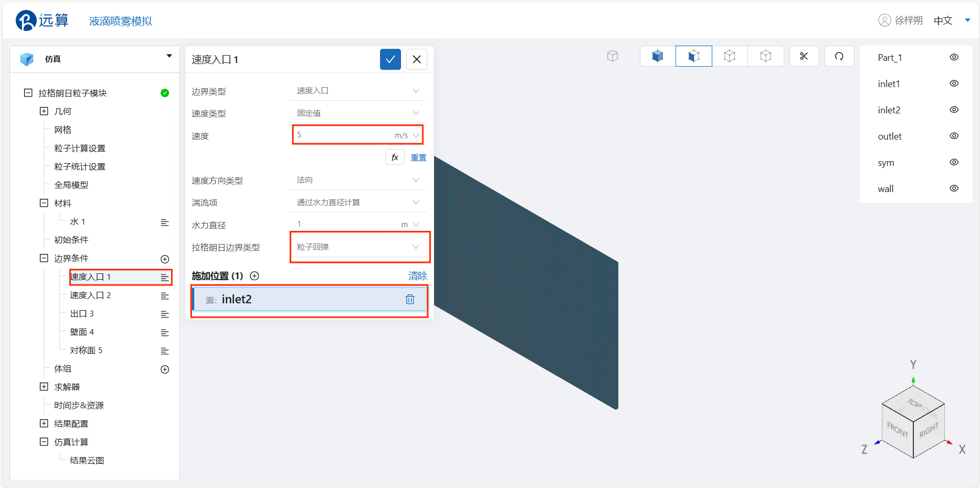Select 全局模型 in the tree
Screen dimensions: 980x488
(71, 185)
